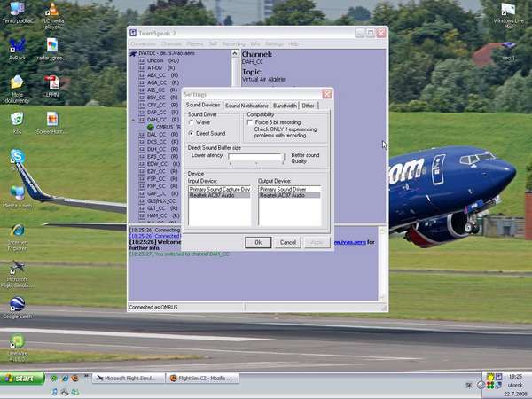Select Primary Sound Capture Driver input device
This screenshot has width=532, height=399.
pos(220,190)
